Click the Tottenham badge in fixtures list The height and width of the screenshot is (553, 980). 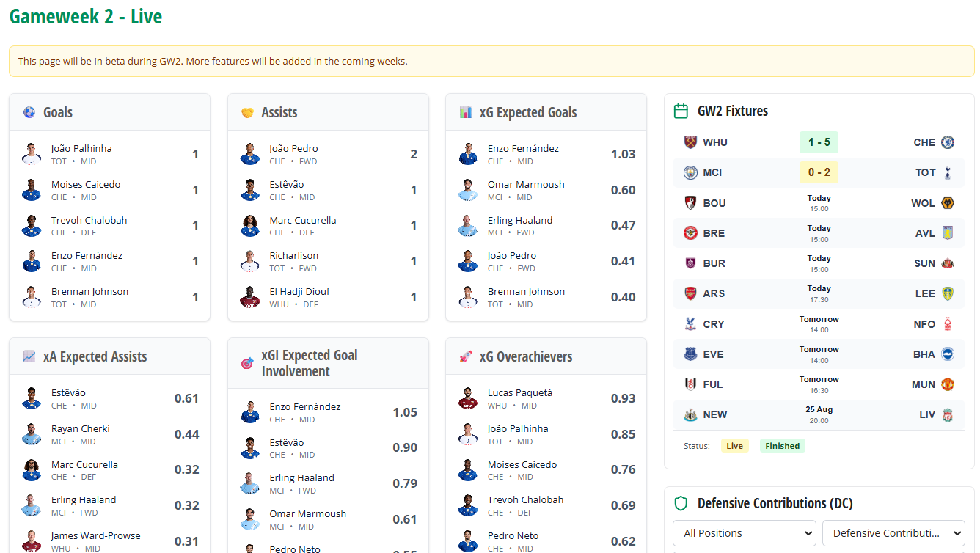(x=947, y=172)
